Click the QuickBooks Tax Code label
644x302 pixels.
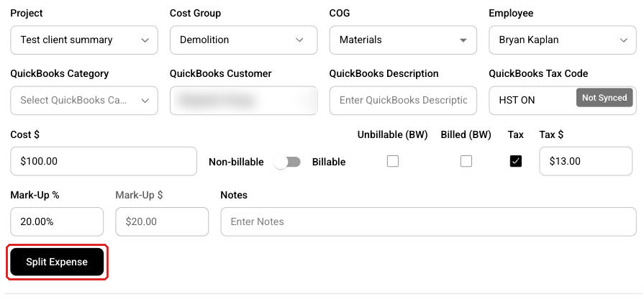coord(538,74)
